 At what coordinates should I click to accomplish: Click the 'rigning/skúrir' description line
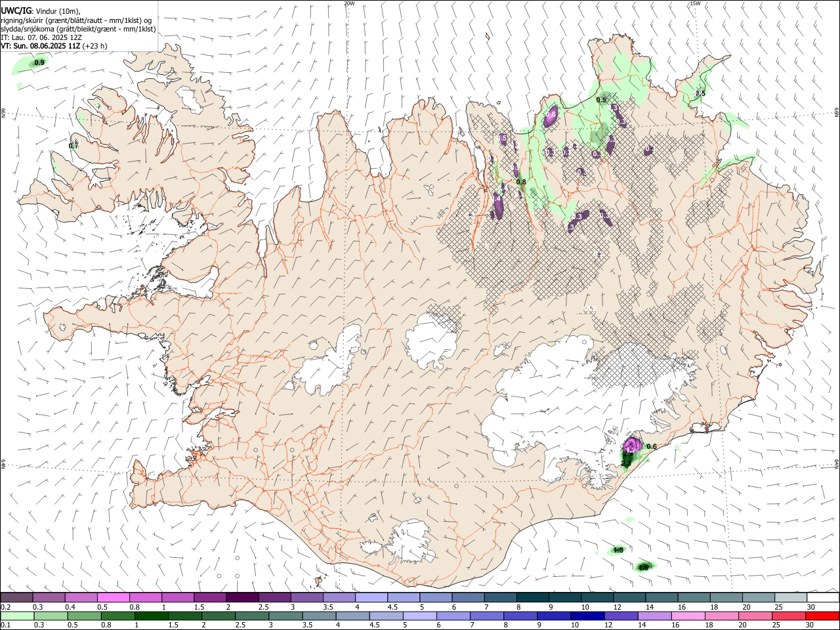point(76,20)
